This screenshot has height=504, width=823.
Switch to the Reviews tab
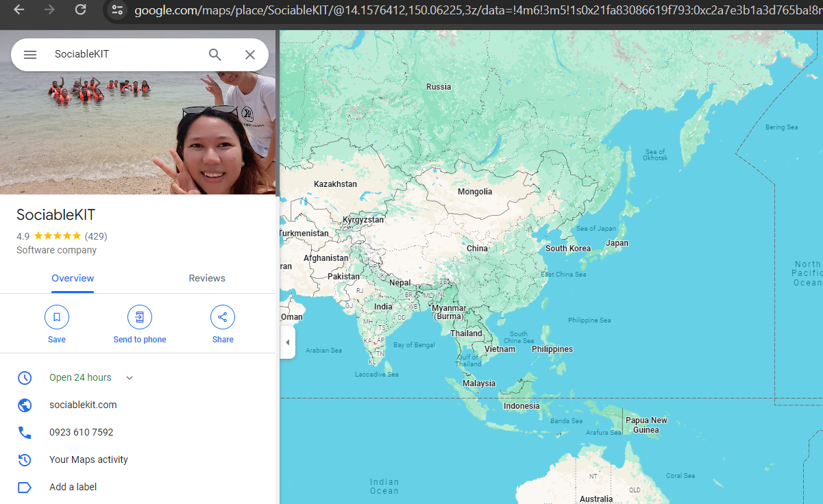pyautogui.click(x=207, y=278)
